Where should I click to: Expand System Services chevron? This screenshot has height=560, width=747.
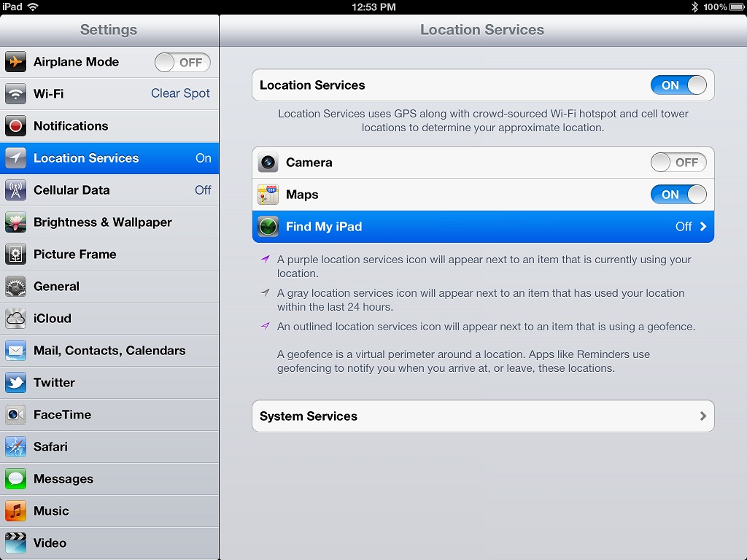coord(703,416)
